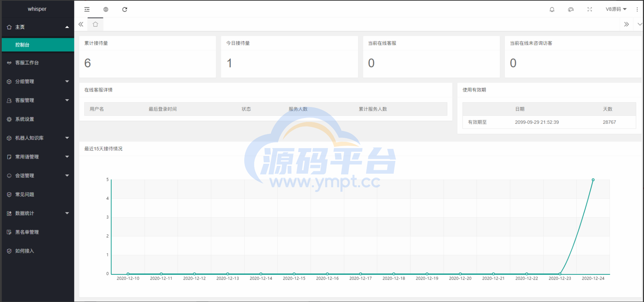Open 黑名单管理 menu item

[x=38, y=232]
